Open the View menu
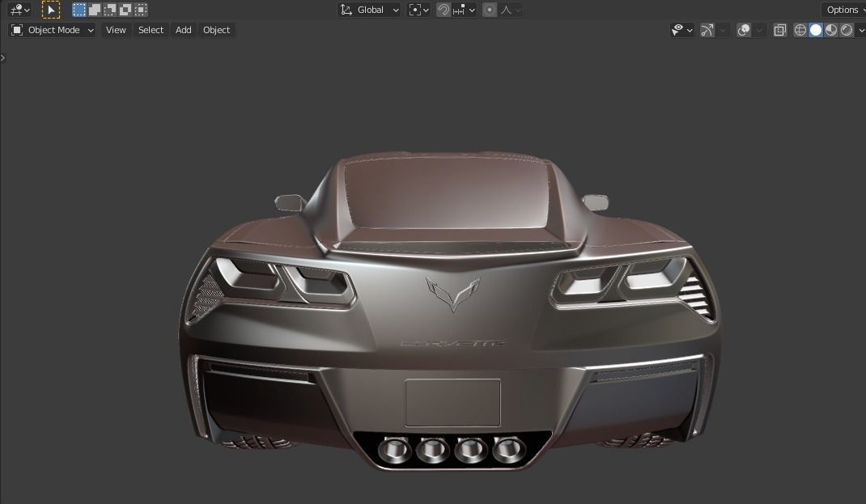 pyautogui.click(x=116, y=30)
